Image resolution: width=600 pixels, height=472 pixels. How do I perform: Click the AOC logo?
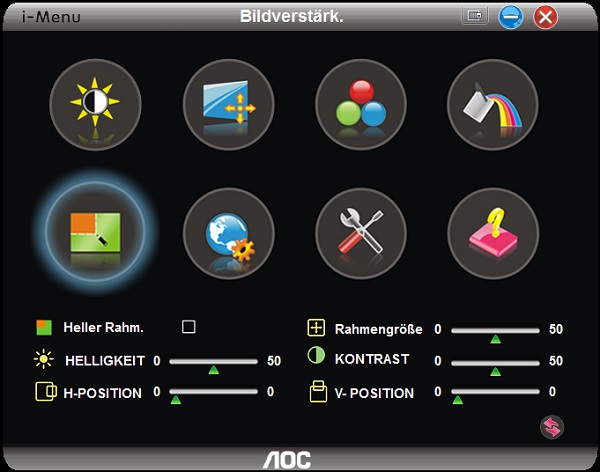coord(287,460)
